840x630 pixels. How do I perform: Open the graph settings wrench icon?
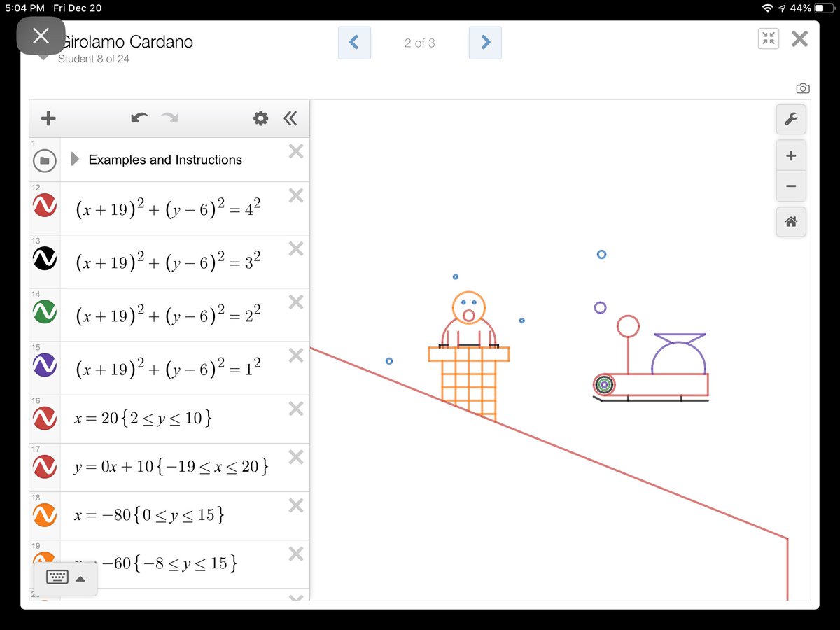(x=790, y=119)
